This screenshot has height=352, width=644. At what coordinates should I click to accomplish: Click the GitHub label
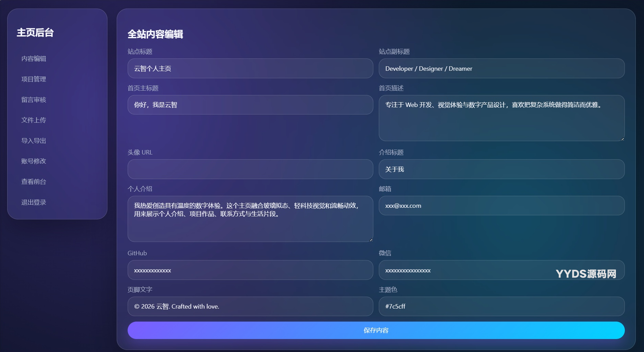click(x=137, y=253)
